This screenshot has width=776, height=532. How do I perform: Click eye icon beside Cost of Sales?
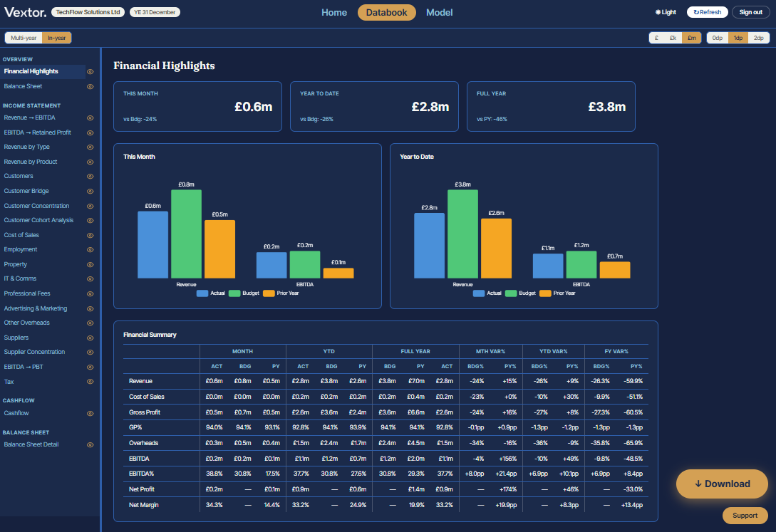click(x=90, y=235)
